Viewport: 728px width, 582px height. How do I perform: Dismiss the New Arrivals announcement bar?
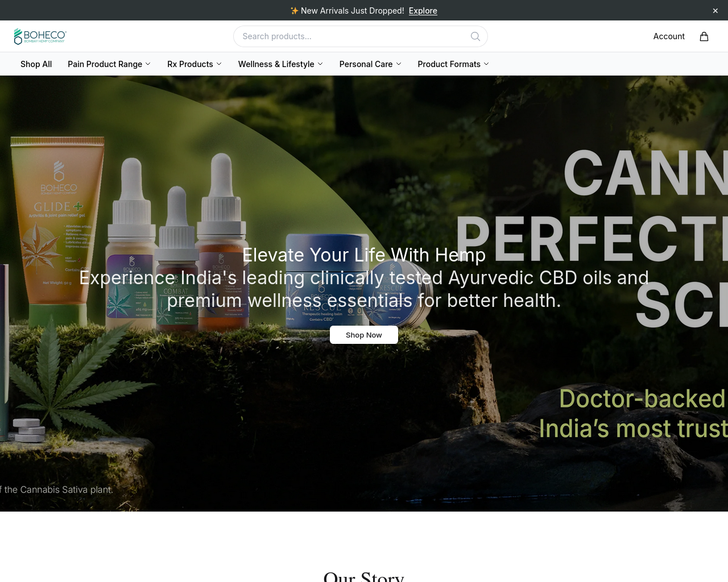715,11
